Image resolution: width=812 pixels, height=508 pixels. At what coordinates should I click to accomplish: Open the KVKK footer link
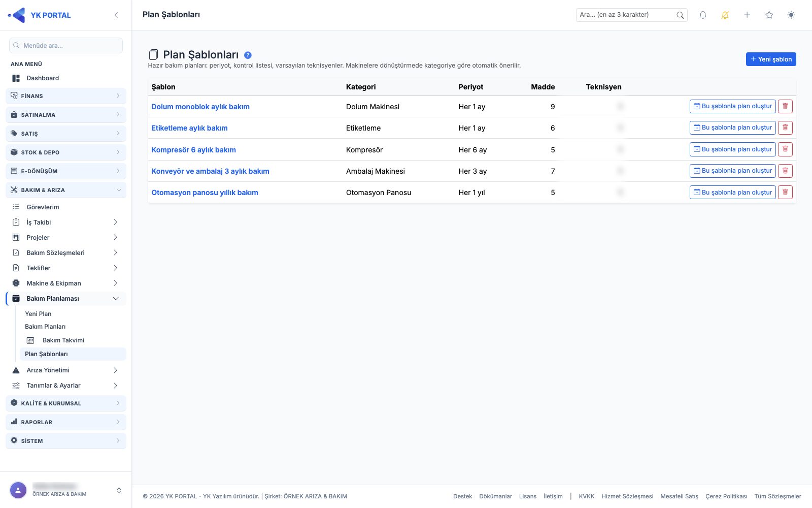(586, 496)
